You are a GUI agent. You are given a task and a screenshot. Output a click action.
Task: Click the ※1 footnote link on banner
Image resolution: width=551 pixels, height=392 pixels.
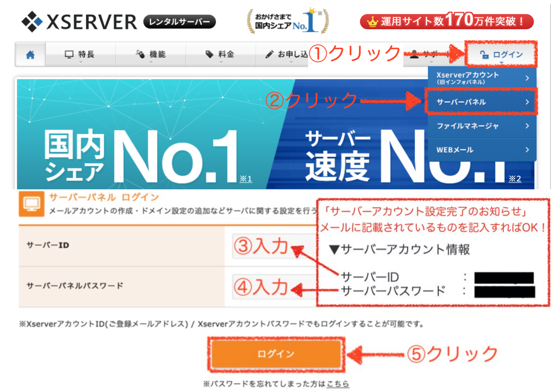246,179
